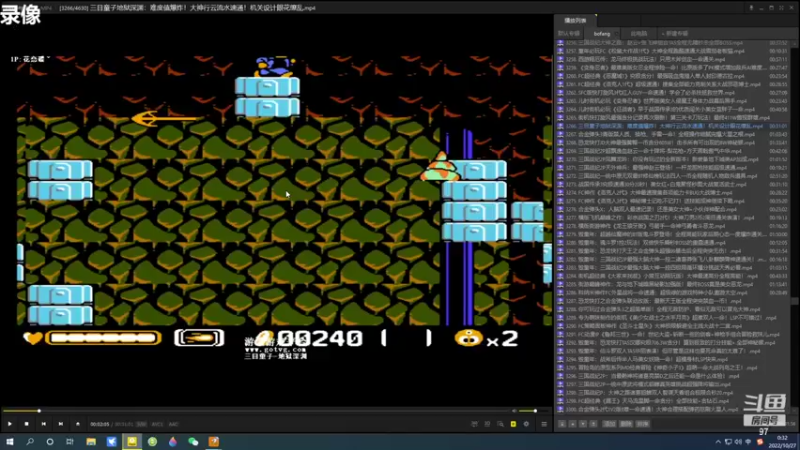
Task: Switch to the 默认专辑 playlist tab
Action: (x=569, y=34)
